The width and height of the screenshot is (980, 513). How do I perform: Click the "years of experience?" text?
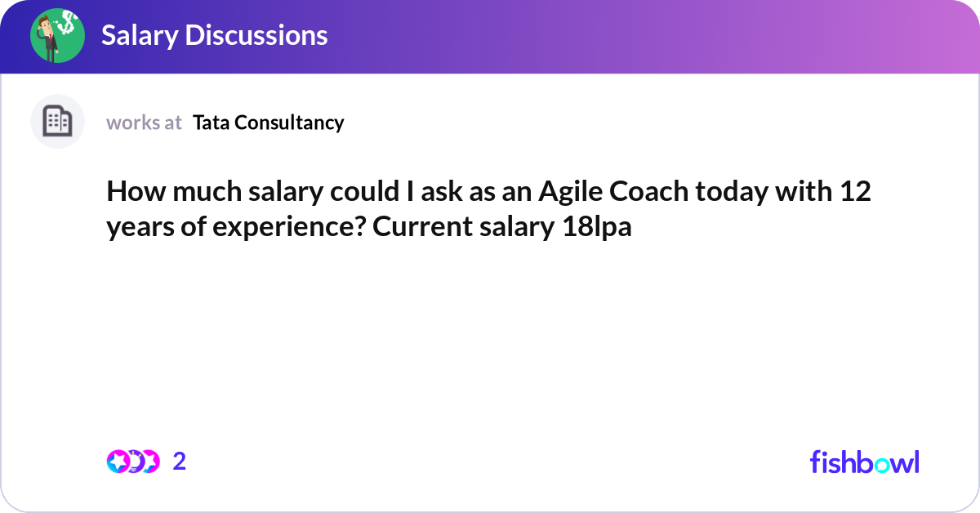pos(236,228)
